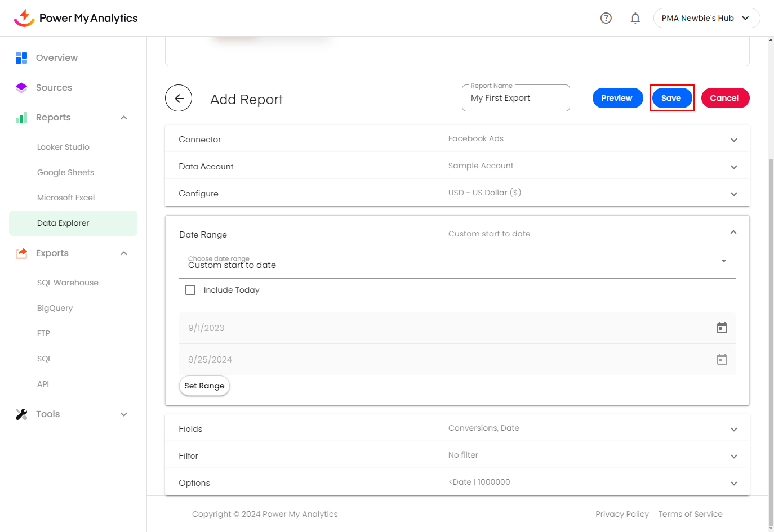The image size is (774, 532).
Task: Click the Power My Analytics logo
Action: pyautogui.click(x=75, y=18)
